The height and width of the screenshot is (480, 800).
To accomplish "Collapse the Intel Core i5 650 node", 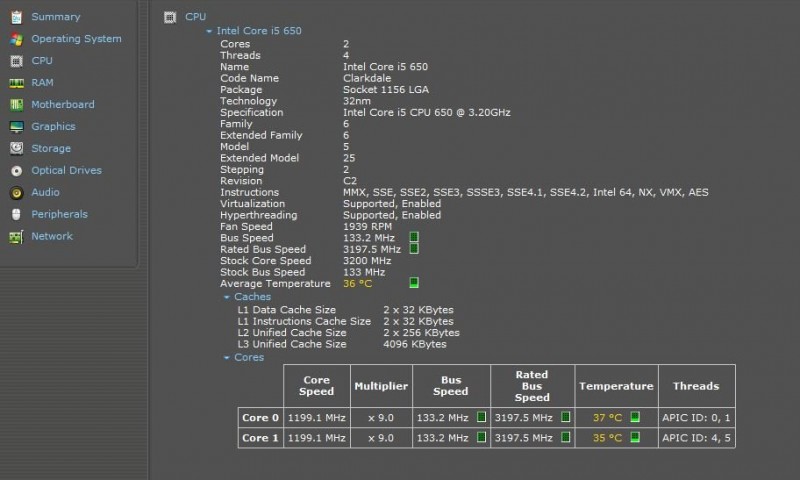I will tap(210, 31).
